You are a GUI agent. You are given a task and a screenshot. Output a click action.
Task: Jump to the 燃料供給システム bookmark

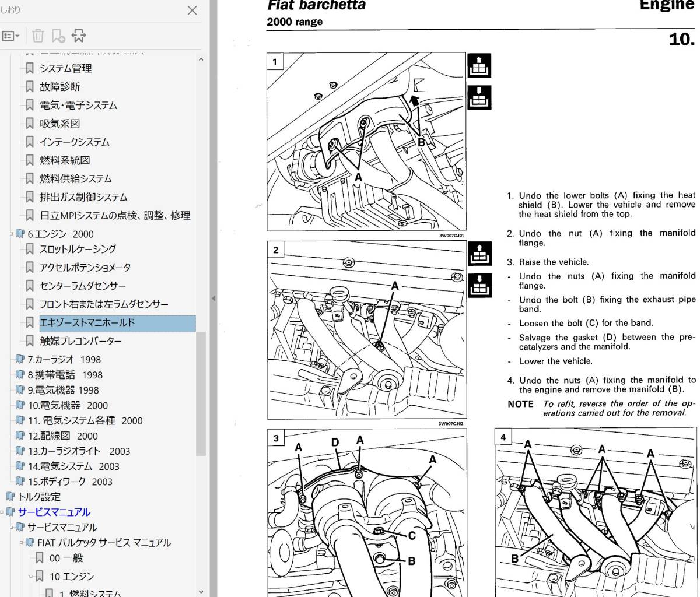tap(76, 179)
